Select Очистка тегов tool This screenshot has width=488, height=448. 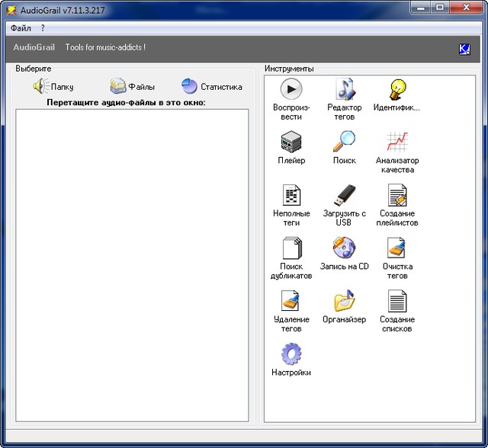coord(397,249)
